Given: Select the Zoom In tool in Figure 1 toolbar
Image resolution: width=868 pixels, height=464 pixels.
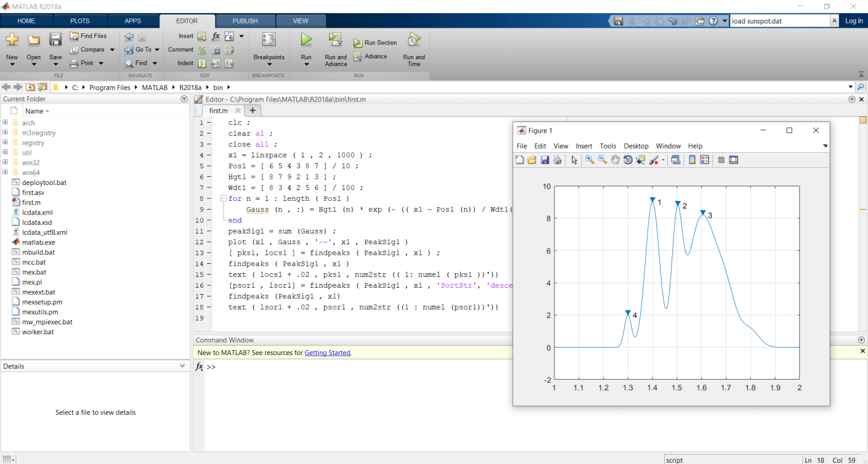Looking at the screenshot, I should tap(590, 160).
